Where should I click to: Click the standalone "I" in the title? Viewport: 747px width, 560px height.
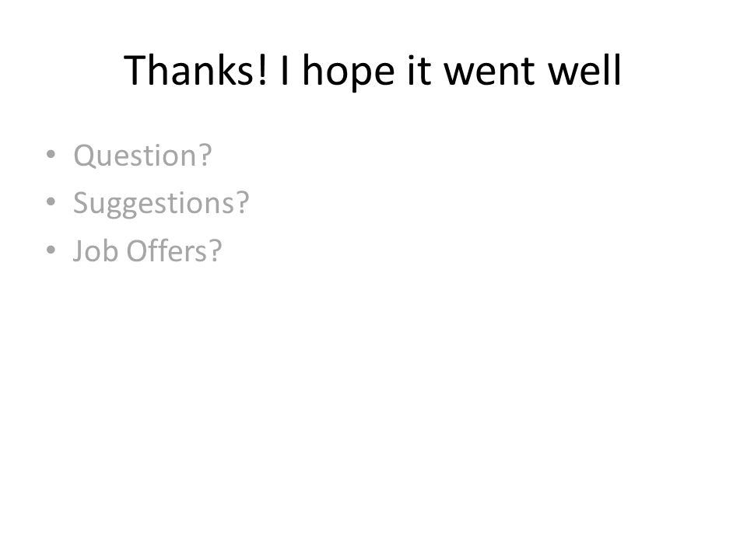tap(285, 71)
